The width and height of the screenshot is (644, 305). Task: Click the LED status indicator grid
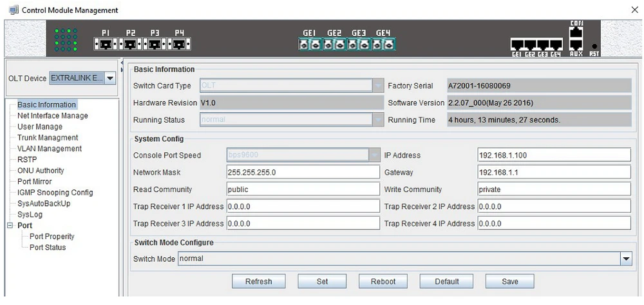point(66,39)
